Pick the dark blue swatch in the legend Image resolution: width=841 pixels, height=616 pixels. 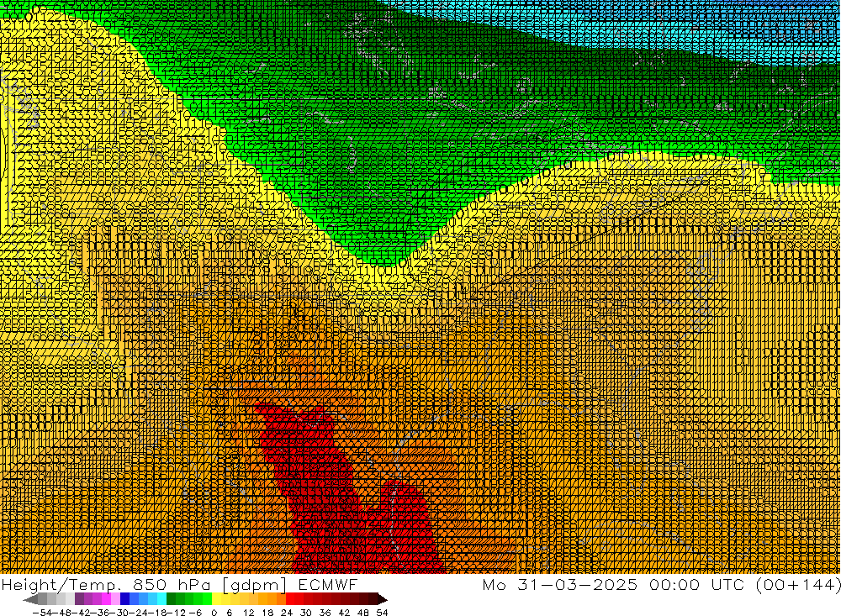(x=124, y=599)
